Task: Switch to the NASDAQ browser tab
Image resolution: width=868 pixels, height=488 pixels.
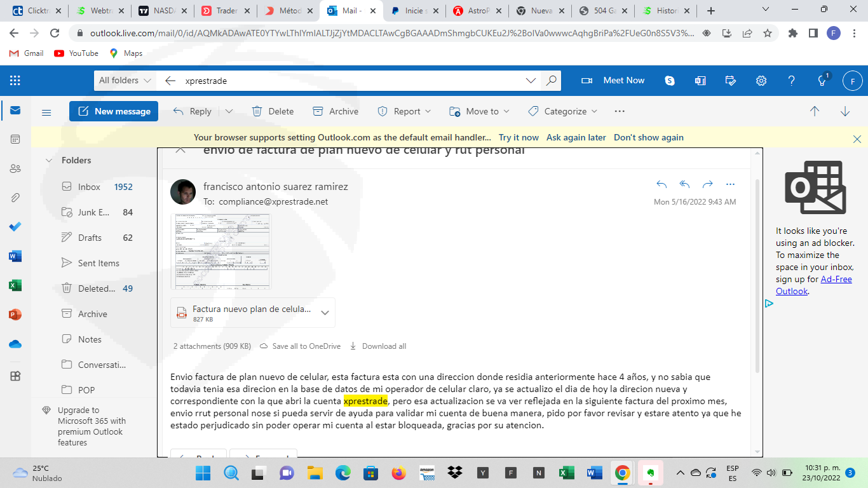Action: tap(163, 11)
